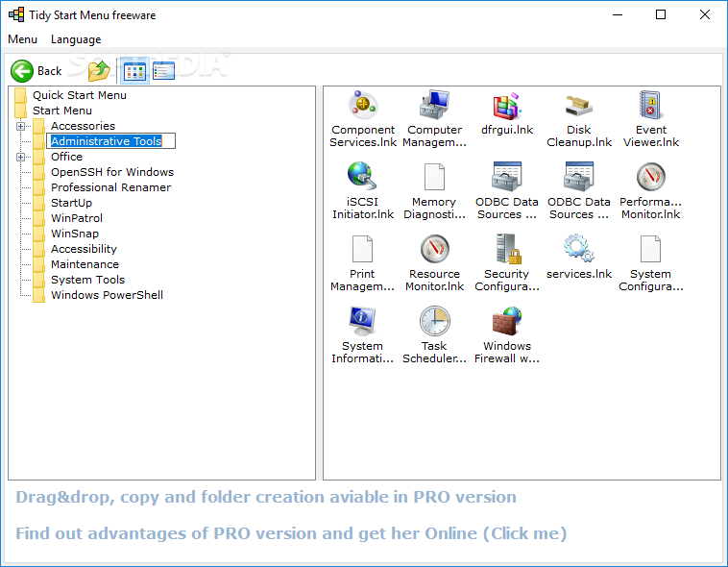
Task: Click Find out advantages of PRO link
Action: pyautogui.click(x=291, y=533)
